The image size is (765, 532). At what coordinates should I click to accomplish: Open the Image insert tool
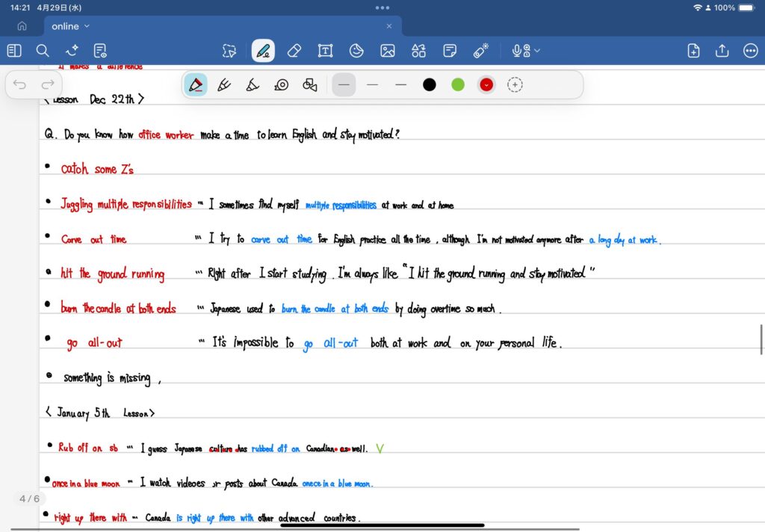(387, 51)
